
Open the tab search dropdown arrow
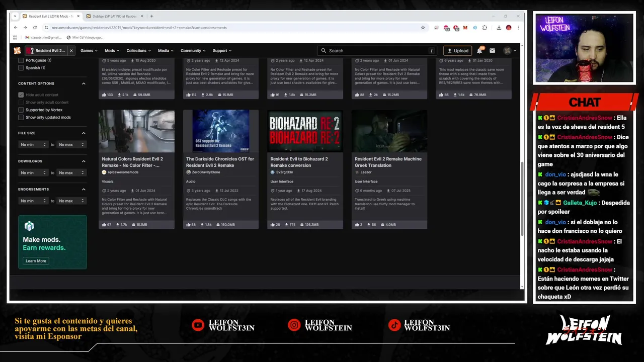[x=16, y=16]
